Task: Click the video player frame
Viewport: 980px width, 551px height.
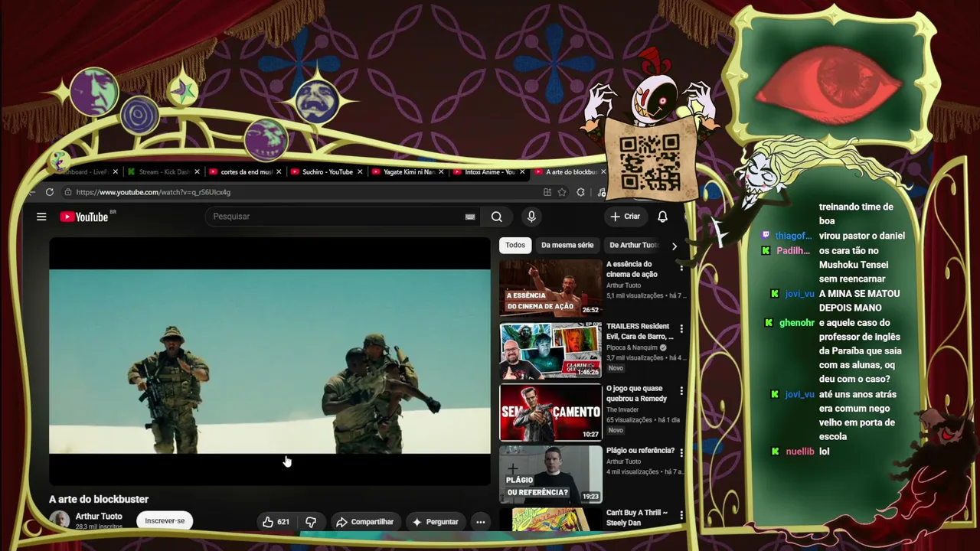Action: click(x=269, y=361)
